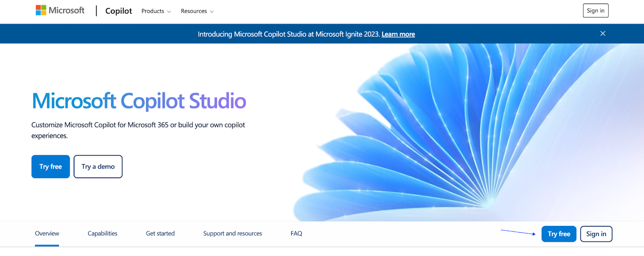Click the Microsoft logo in the header
Screen dimensions: 644x256
pyautogui.click(x=60, y=10)
